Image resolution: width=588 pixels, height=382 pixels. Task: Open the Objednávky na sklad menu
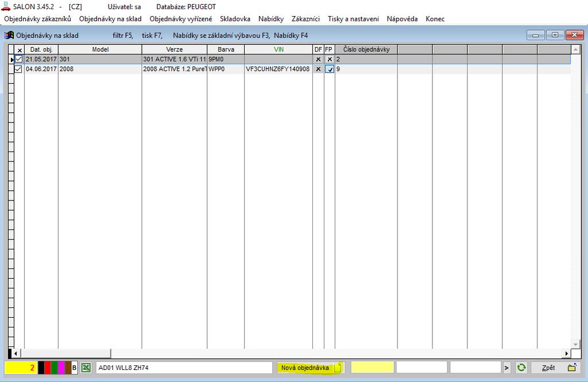[x=110, y=19]
